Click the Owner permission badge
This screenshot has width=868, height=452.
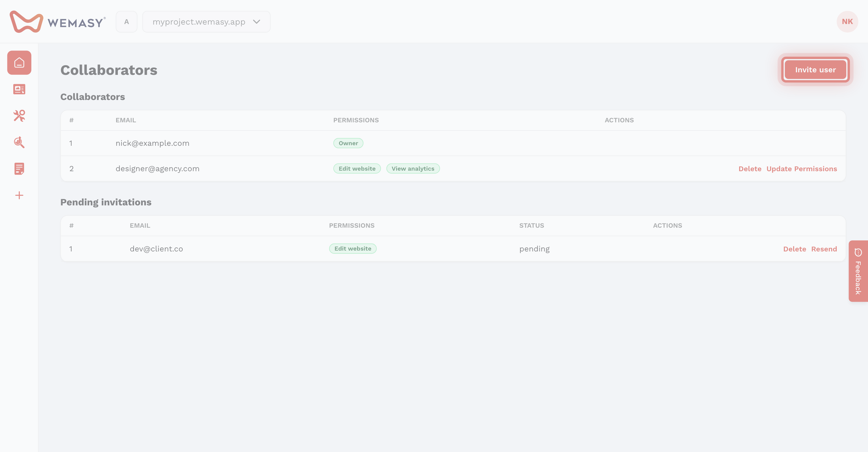(x=348, y=143)
